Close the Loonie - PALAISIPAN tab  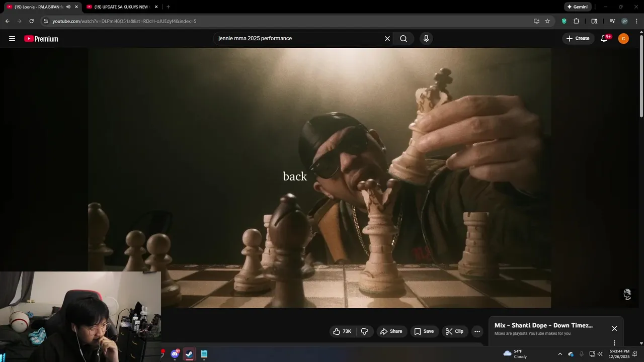pos(76,7)
